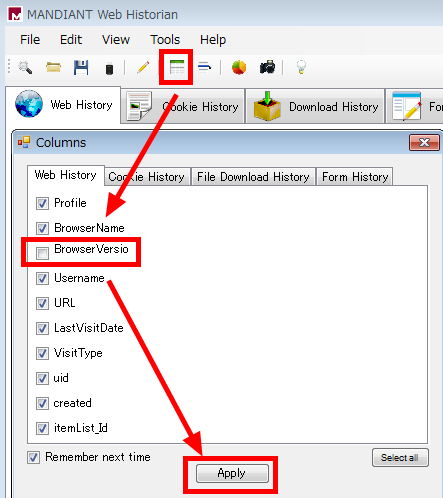Open the columns table icon in toolbar
The image size is (443, 498).
click(x=177, y=67)
